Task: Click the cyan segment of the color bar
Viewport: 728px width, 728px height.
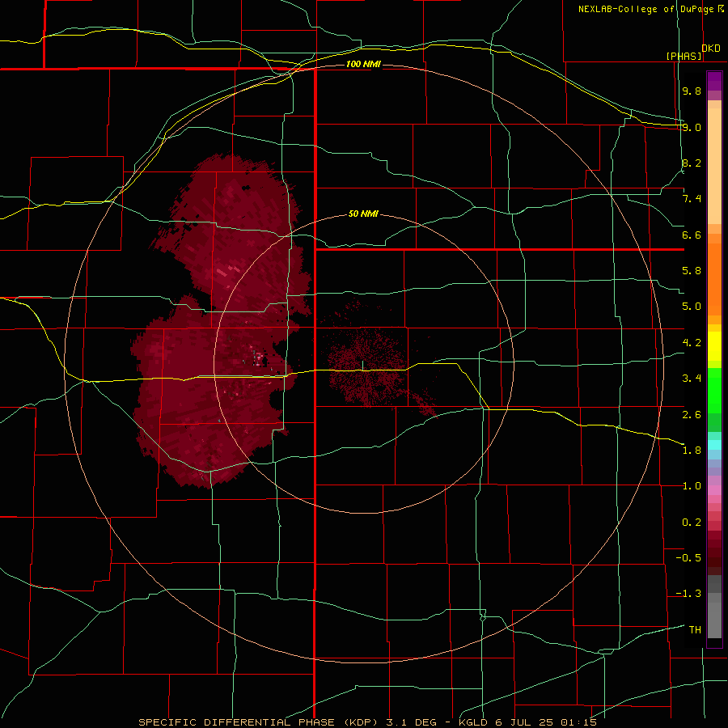Action: tap(714, 445)
